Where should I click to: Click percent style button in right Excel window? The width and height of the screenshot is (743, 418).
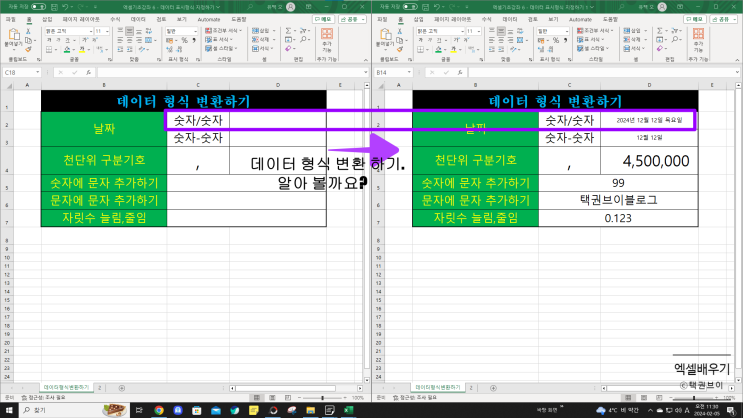(x=556, y=40)
